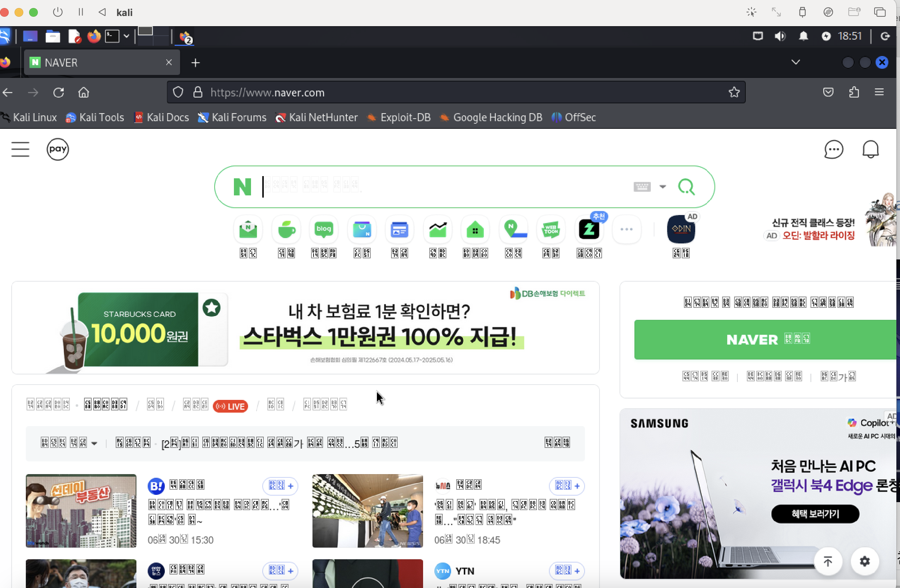
Task: Open the Sunday real estate news thumbnail
Action: (x=81, y=510)
